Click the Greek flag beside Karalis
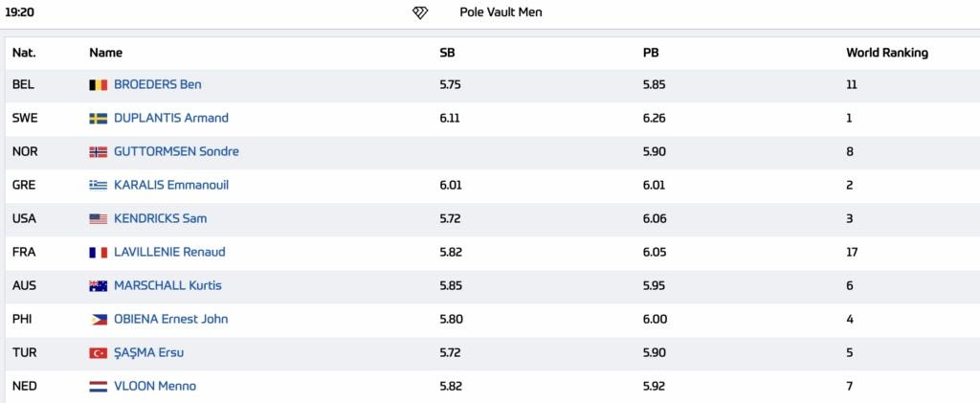 pos(98,185)
